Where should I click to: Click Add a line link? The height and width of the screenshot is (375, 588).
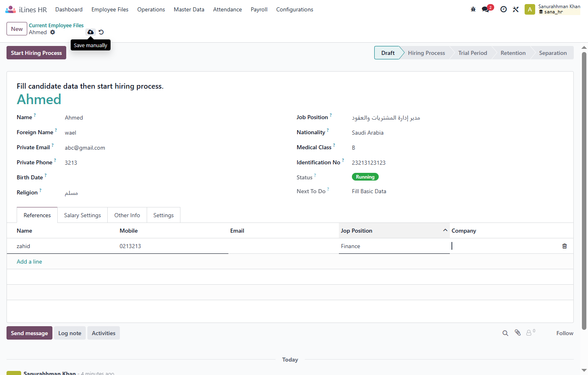pyautogui.click(x=29, y=262)
